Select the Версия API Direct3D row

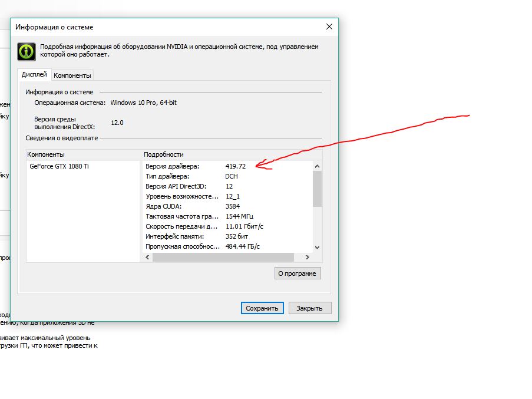pyautogui.click(x=227, y=186)
